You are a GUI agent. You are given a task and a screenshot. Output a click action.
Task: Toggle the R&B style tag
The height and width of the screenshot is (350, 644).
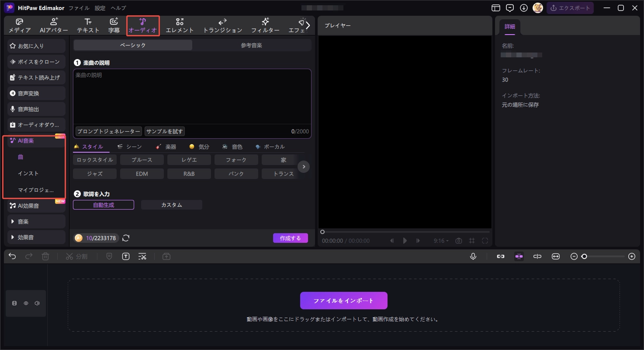pos(189,174)
